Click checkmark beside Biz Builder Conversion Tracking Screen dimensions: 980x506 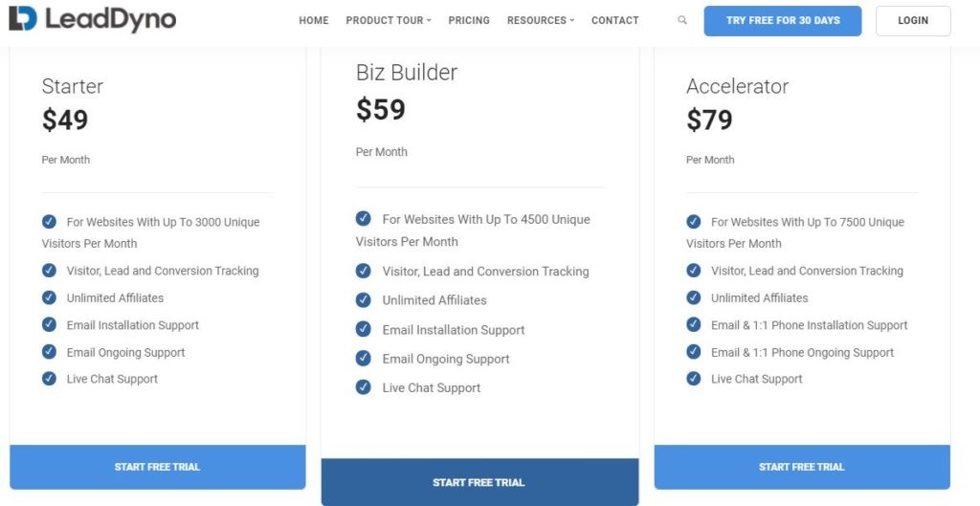[363, 271]
